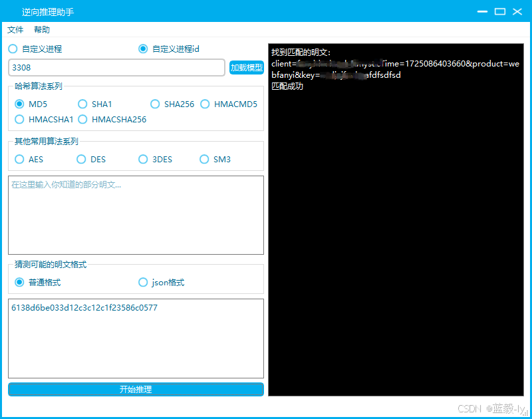Open the 帮助 menu
This screenshot has width=532, height=419.
[x=42, y=30]
